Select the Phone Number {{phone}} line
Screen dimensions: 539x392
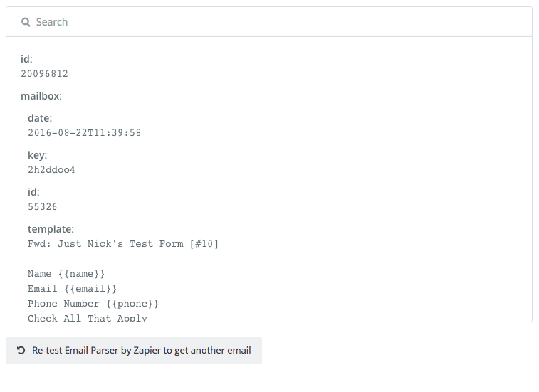pos(93,304)
